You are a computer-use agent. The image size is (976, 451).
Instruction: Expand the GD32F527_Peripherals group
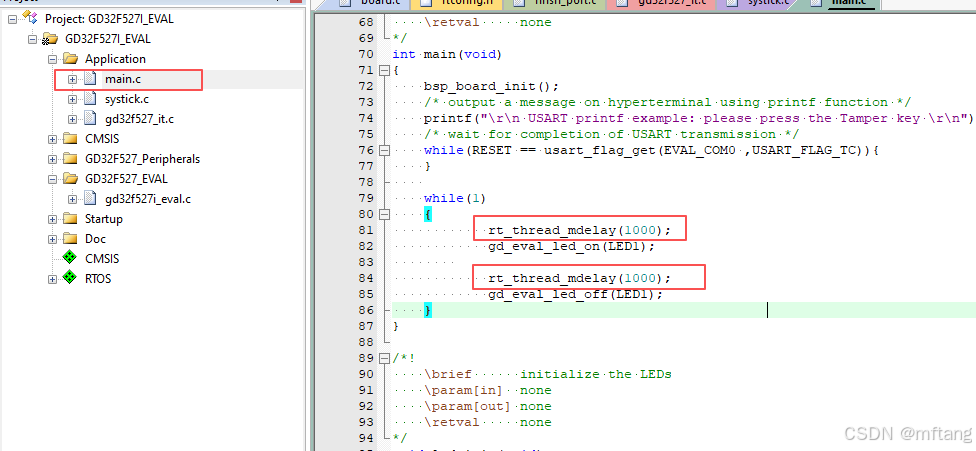click(x=52, y=159)
